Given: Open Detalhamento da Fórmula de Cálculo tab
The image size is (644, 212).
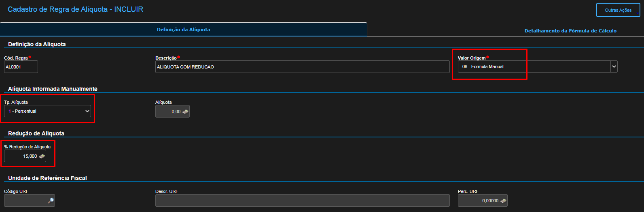Looking at the screenshot, I should coord(570,31).
